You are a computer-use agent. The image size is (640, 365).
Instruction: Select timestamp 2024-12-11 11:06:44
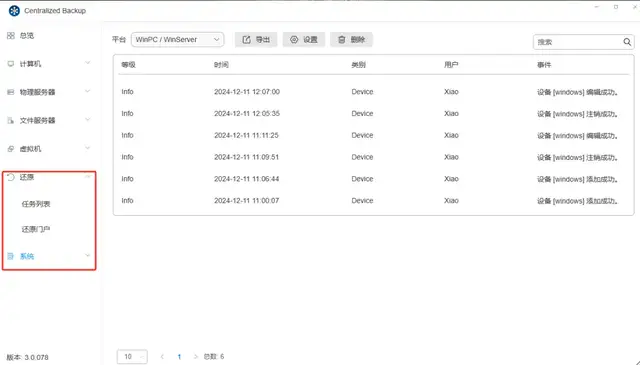(x=247, y=179)
